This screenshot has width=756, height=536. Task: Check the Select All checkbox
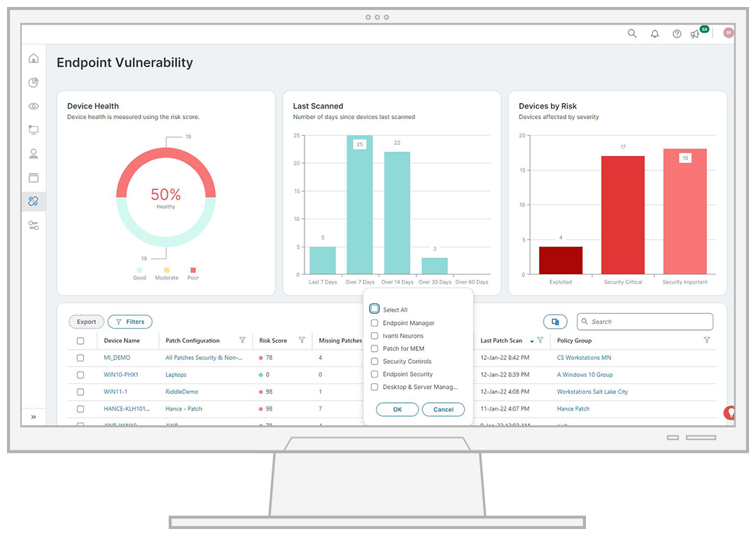tap(374, 309)
